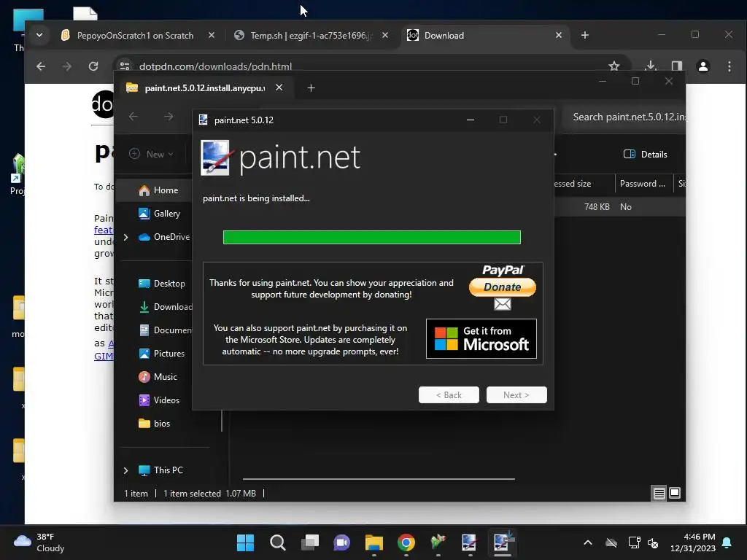Open Videos folder in Explorer sidebar
The image size is (747, 560).
pyautogui.click(x=159, y=400)
